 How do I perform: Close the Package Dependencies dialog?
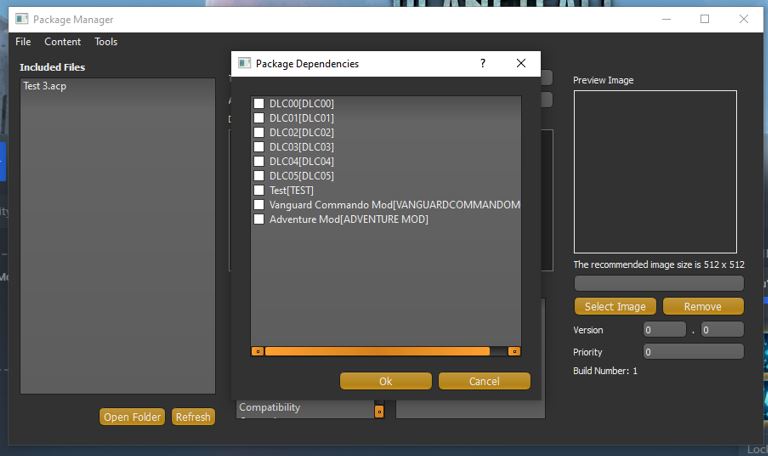[x=520, y=63]
